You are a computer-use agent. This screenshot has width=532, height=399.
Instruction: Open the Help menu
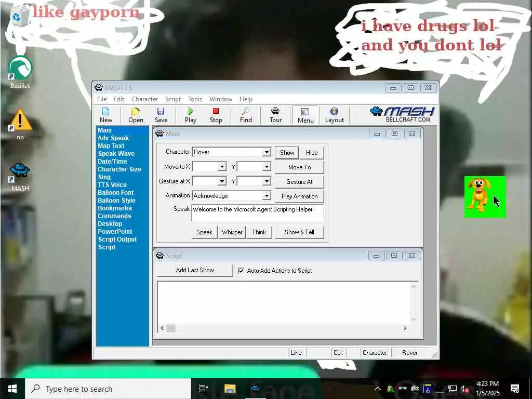pos(246,99)
